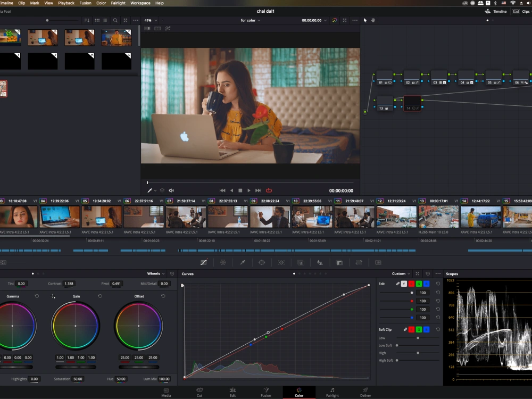The width and height of the screenshot is (532, 399).
Task: Open the Curves panel options menu
Action: (438, 273)
